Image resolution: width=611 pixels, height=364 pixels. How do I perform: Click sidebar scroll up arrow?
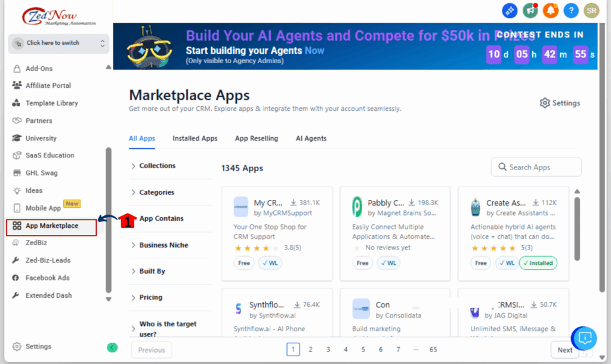point(109,67)
